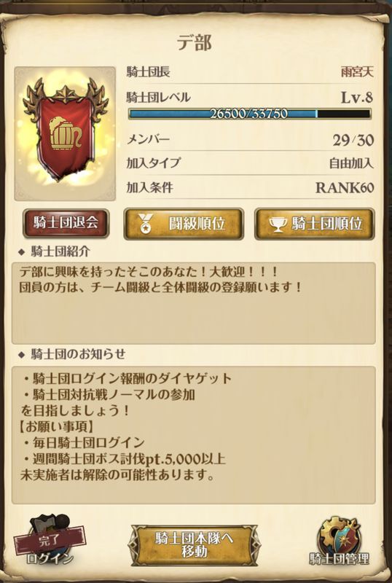Viewport: 392px width, 583px height.
Task: Tap the 騎士団レベル Lv.8 row
Action: (x=250, y=98)
